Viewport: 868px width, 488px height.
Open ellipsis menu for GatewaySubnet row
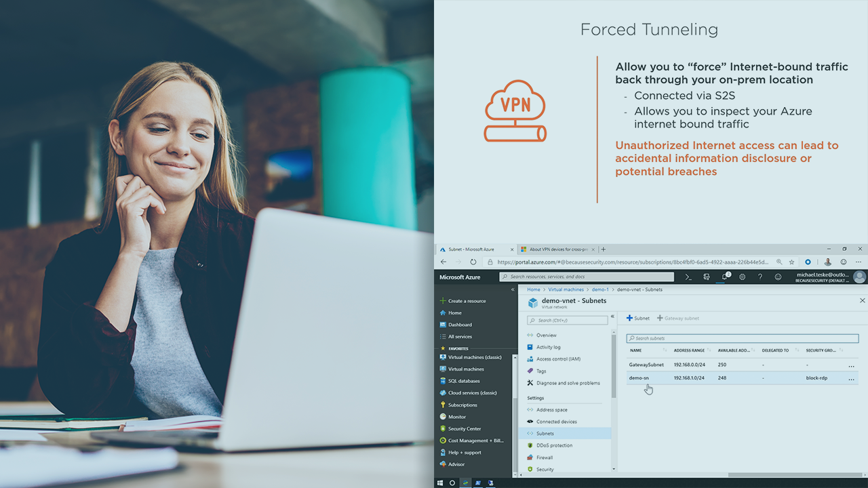(851, 365)
